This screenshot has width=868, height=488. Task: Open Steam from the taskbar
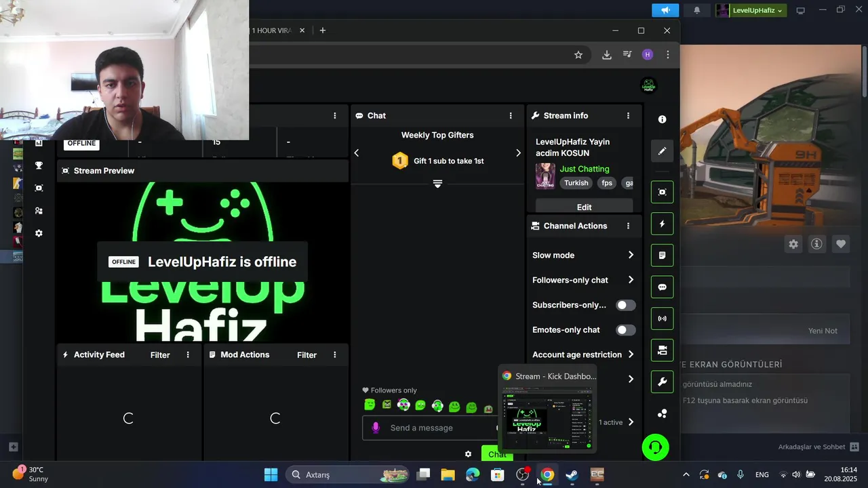(572, 474)
